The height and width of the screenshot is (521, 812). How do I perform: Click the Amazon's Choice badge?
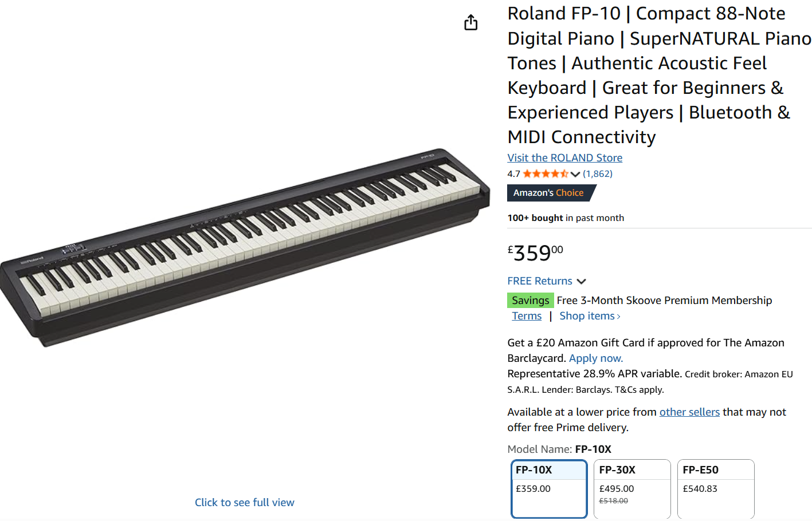548,193
